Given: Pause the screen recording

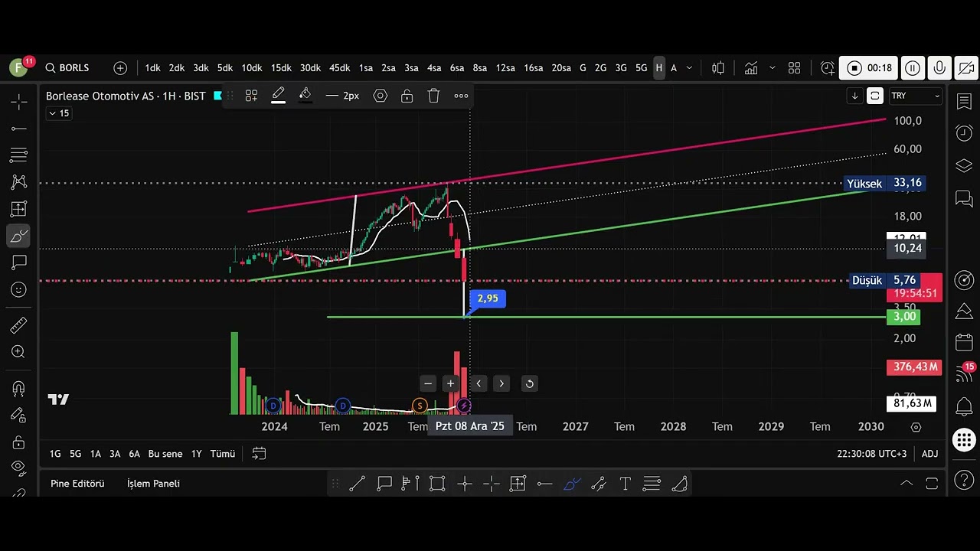Looking at the screenshot, I should [x=913, y=68].
